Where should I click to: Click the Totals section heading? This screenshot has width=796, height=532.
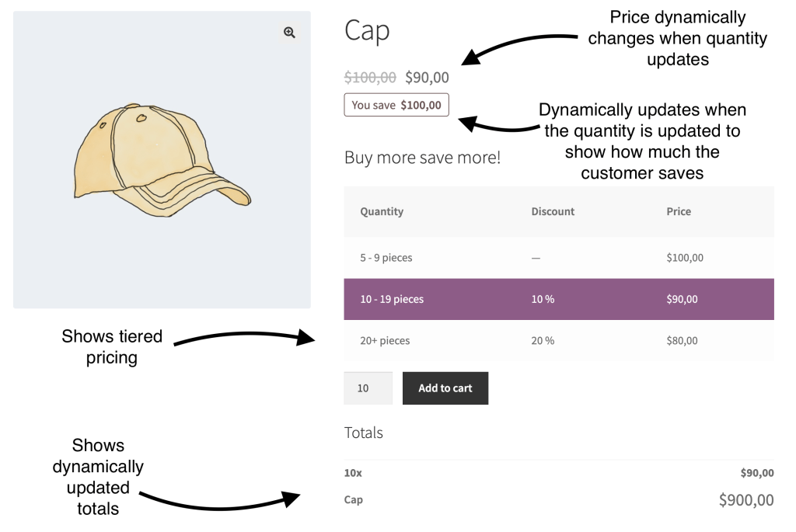[x=363, y=433]
